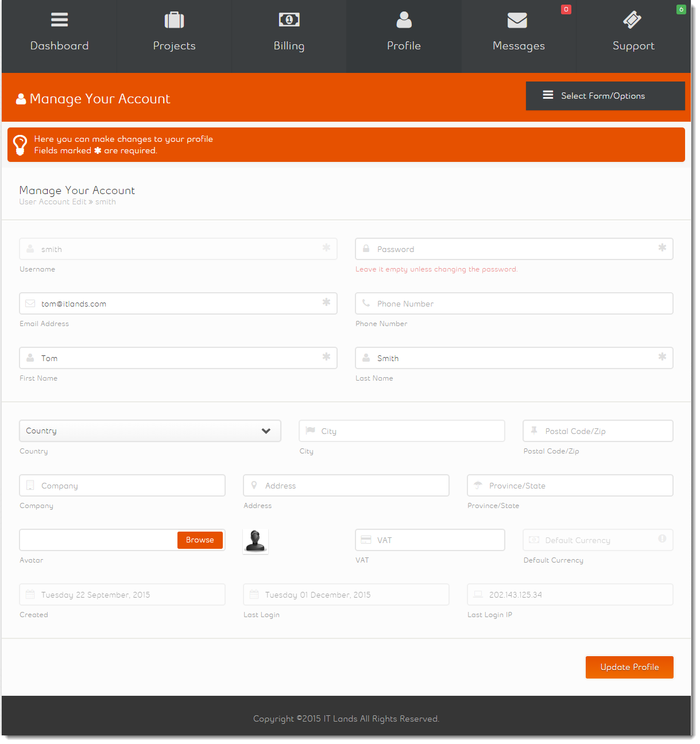This screenshot has width=700, height=744.
Task: Click the smith breadcrumb text
Action: (x=106, y=202)
